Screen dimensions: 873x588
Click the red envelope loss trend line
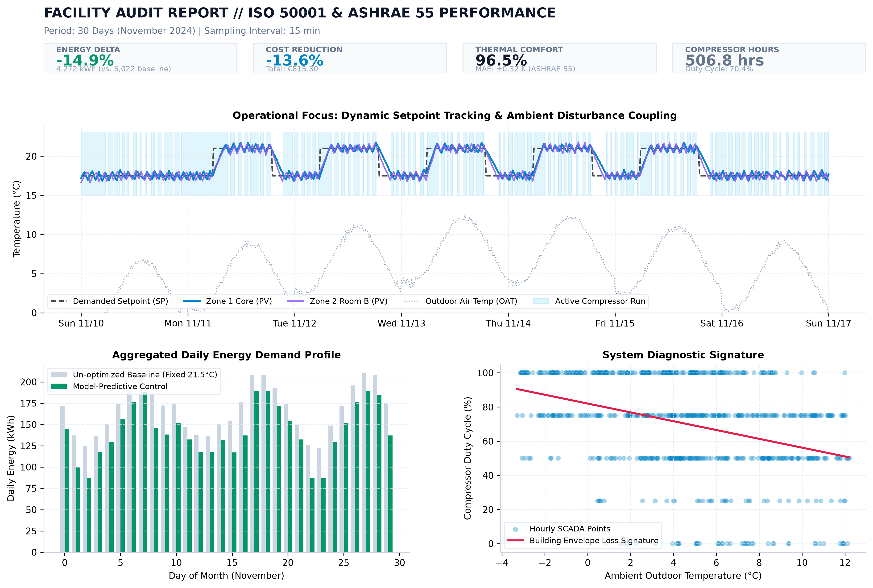tap(683, 423)
